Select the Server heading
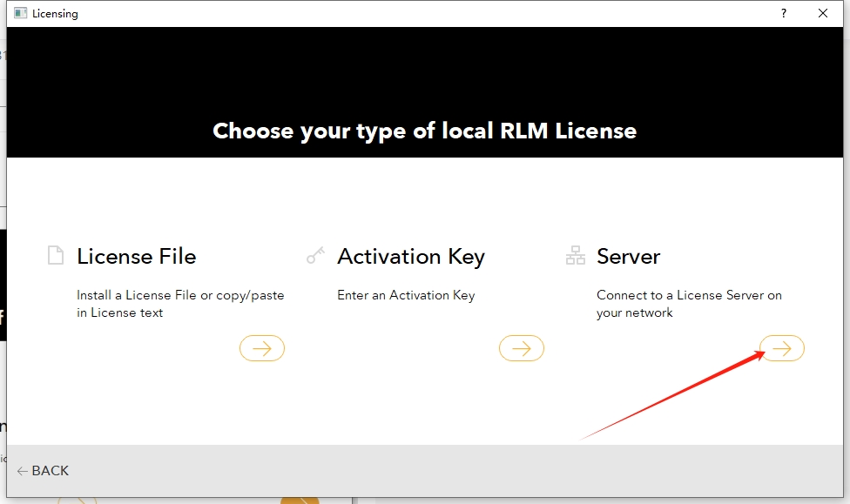This screenshot has width=850, height=504. tap(628, 256)
